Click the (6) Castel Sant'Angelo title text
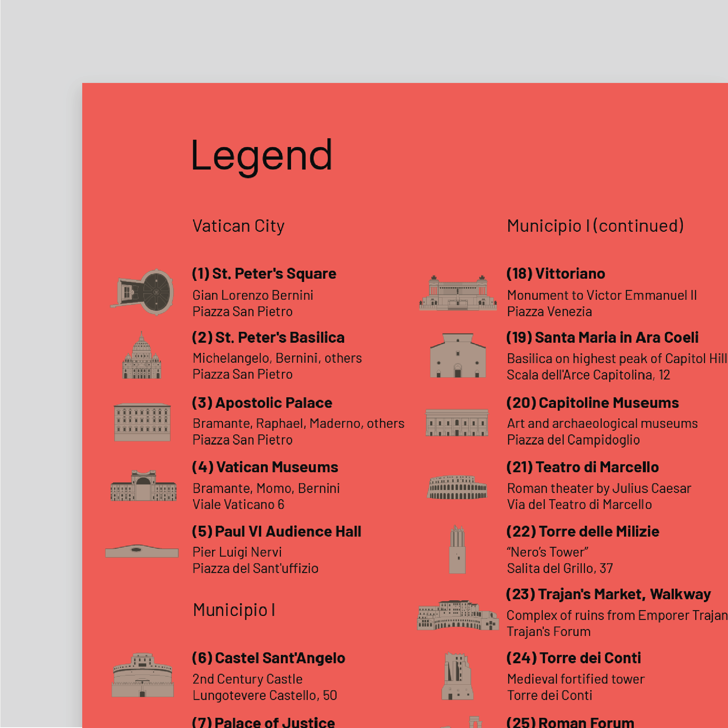Image resolution: width=728 pixels, height=728 pixels. [x=268, y=658]
